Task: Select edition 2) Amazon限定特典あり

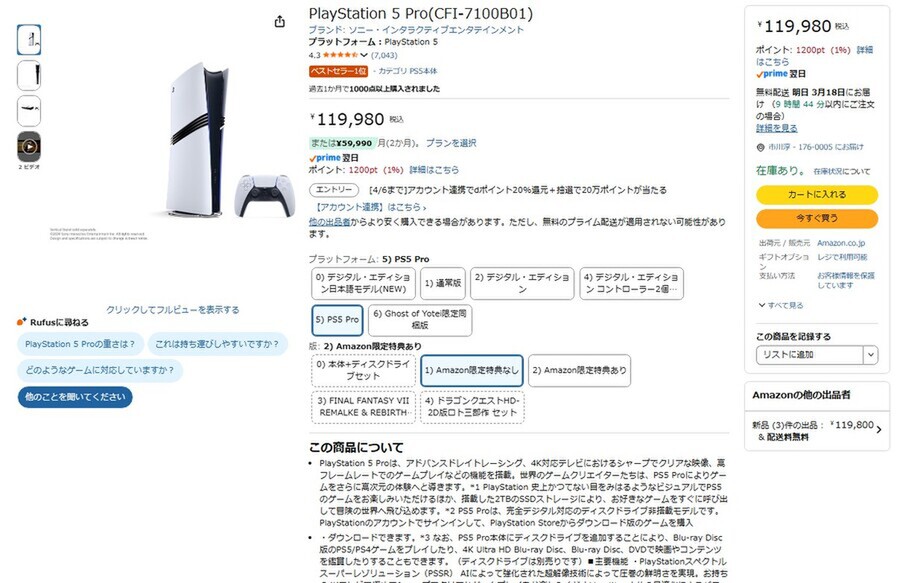Action: pos(579,370)
